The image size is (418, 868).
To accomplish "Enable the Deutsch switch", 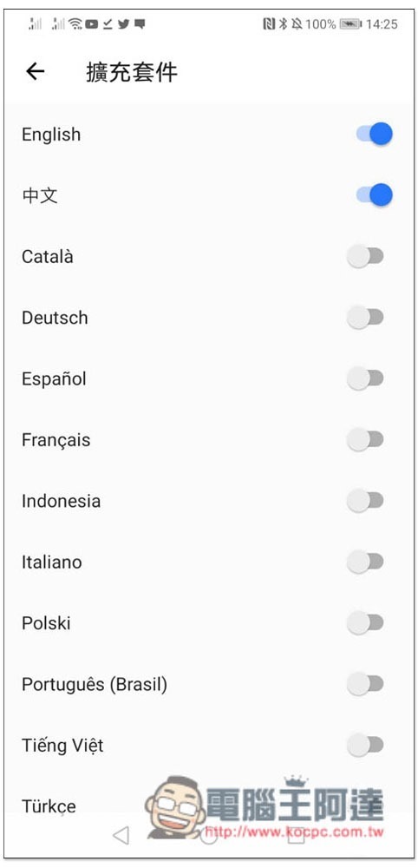I will tap(365, 317).
